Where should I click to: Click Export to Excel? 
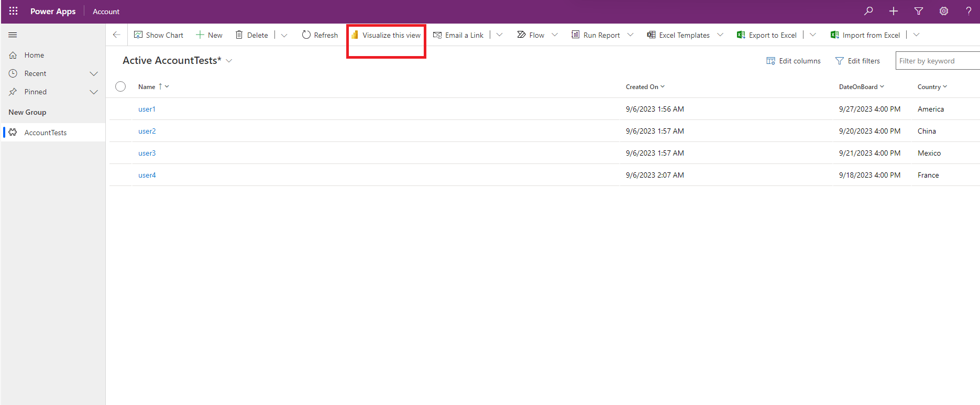[x=767, y=35]
